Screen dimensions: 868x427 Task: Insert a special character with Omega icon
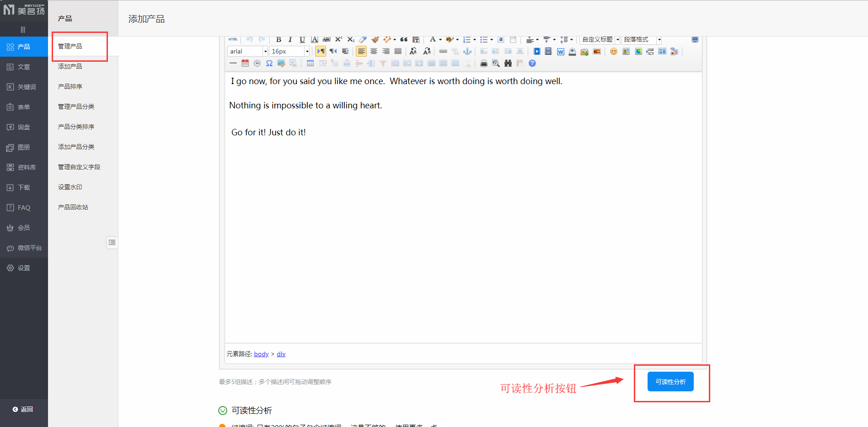coord(269,64)
